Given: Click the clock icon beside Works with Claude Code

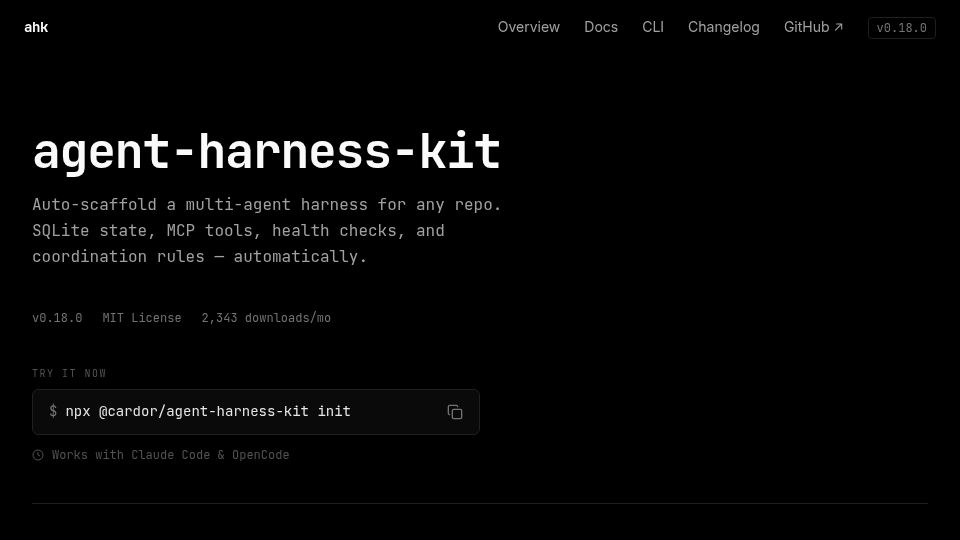Looking at the screenshot, I should pyautogui.click(x=38, y=455).
